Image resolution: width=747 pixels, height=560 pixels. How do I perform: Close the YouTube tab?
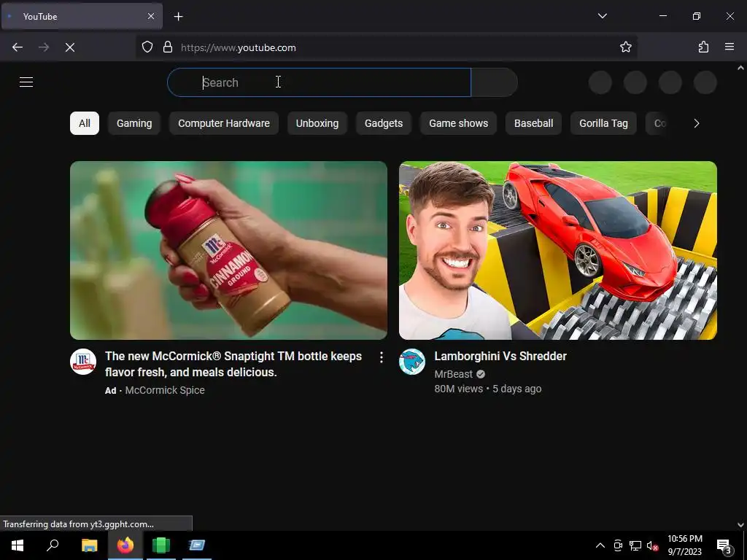point(150,16)
